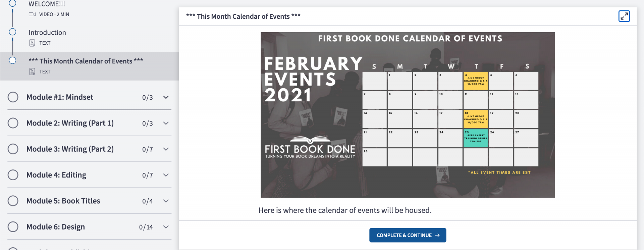Mark Calendar of Events lesson circle
Viewport: 644px width, 250px height.
coord(13,60)
